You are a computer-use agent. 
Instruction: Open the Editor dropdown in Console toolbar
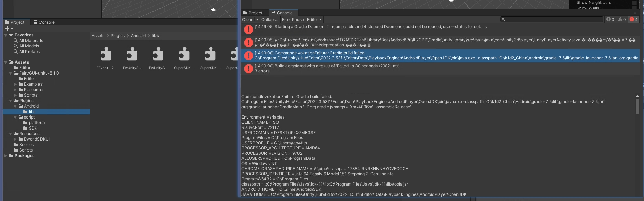pyautogui.click(x=314, y=20)
